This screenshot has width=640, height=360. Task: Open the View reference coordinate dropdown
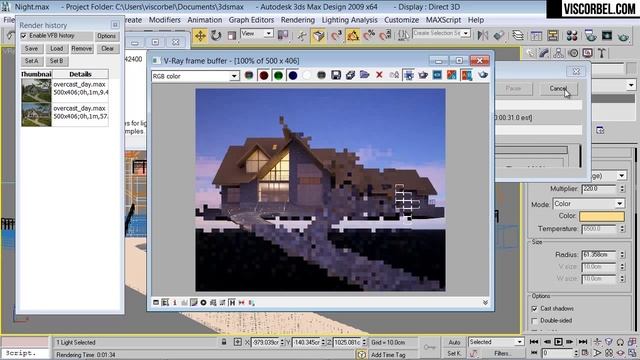(x=269, y=33)
